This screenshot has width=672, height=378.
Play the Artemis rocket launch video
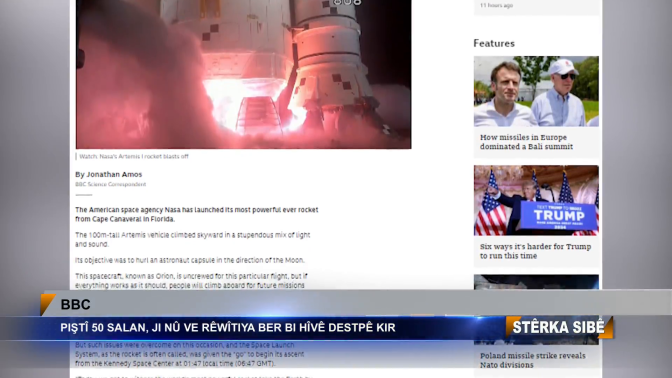click(x=243, y=74)
